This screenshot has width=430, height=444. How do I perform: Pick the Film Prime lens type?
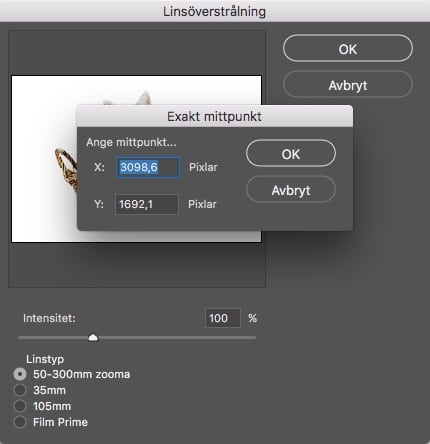pos(20,422)
